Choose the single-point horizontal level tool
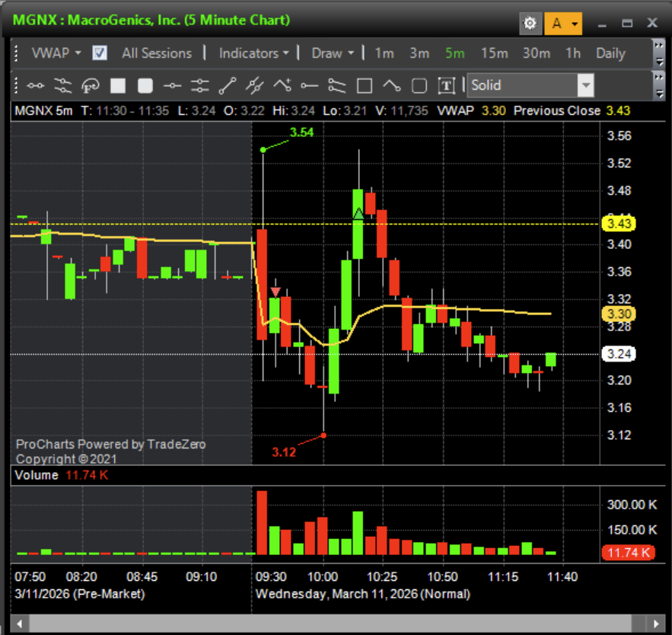This screenshot has width=672, height=635. pos(172,86)
